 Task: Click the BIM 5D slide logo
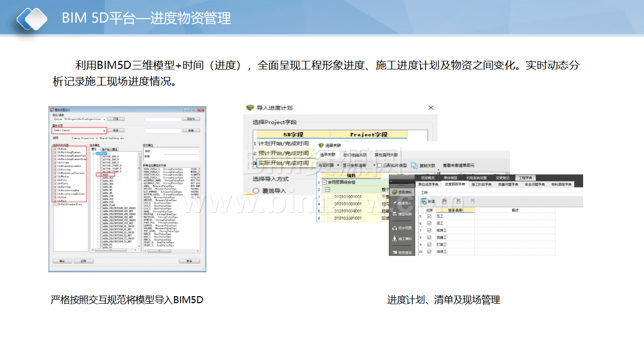(32, 19)
